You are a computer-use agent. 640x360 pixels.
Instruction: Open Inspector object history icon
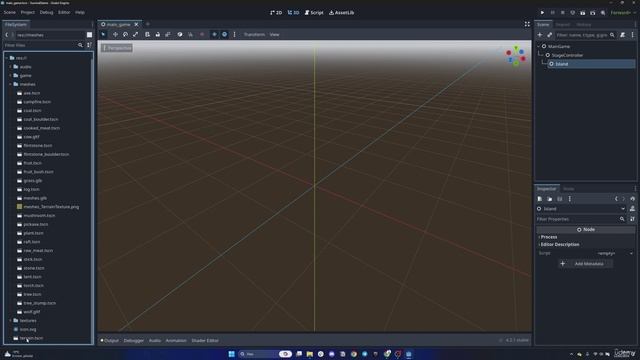tap(633, 199)
